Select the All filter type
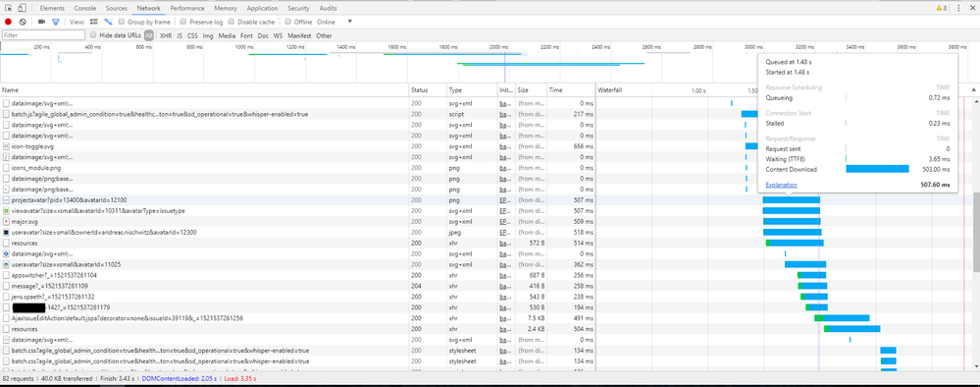Viewport: 980px width, 387px height. click(x=149, y=35)
